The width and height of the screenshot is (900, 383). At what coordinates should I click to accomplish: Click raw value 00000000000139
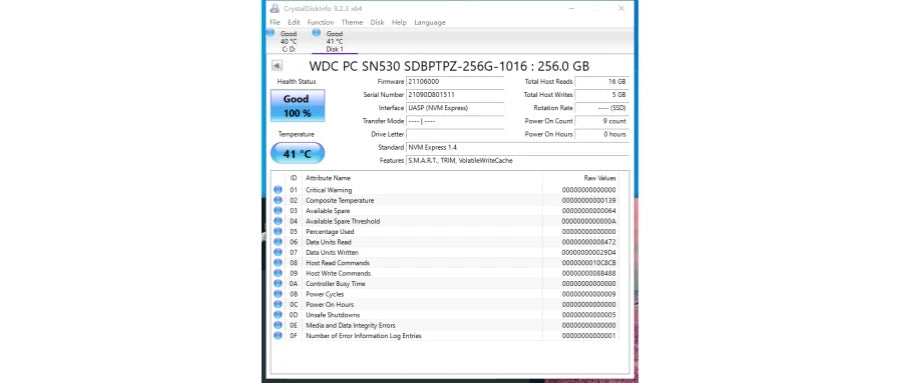pyautogui.click(x=589, y=200)
